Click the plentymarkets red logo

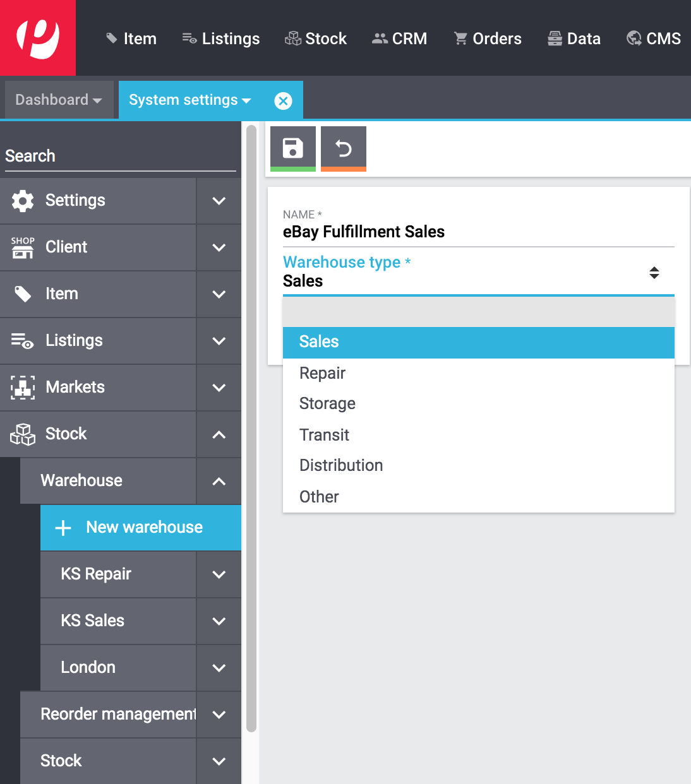point(38,38)
